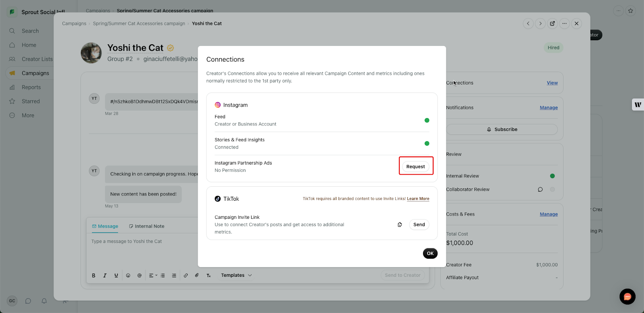
Task: Open the creator panel more options menu
Action: (565, 23)
